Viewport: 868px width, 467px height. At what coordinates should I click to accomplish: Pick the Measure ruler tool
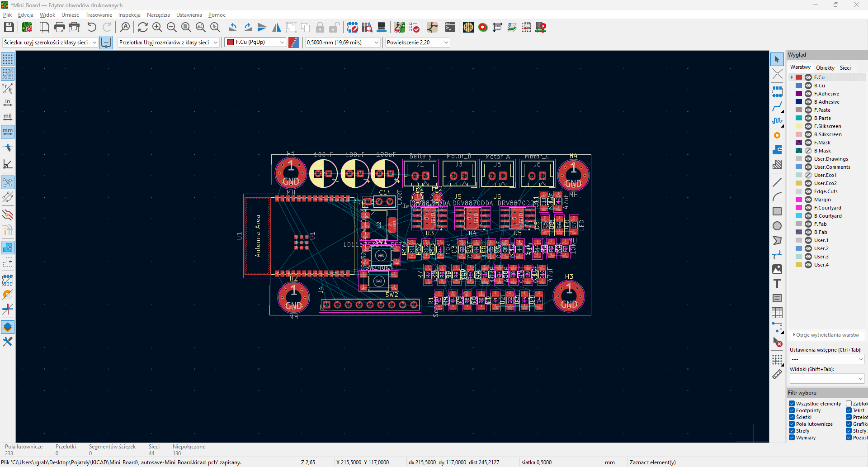[x=777, y=375]
